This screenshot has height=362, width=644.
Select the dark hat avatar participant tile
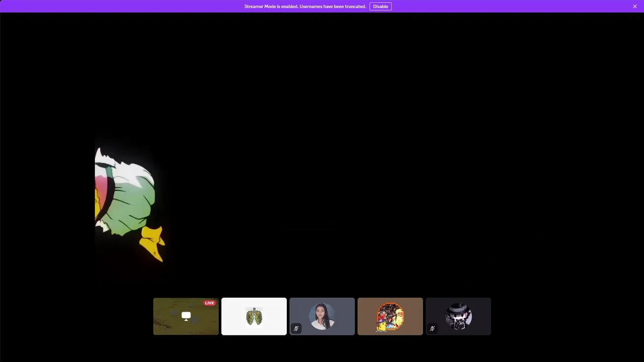458,316
